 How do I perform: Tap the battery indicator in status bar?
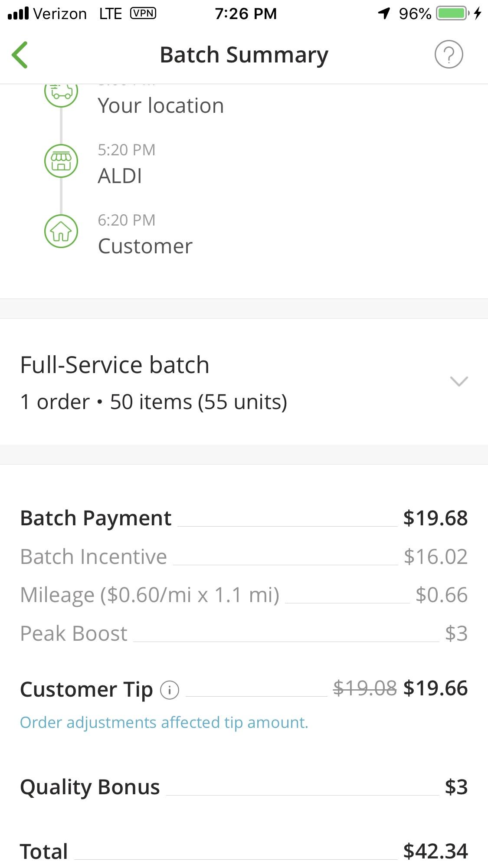[x=452, y=13]
